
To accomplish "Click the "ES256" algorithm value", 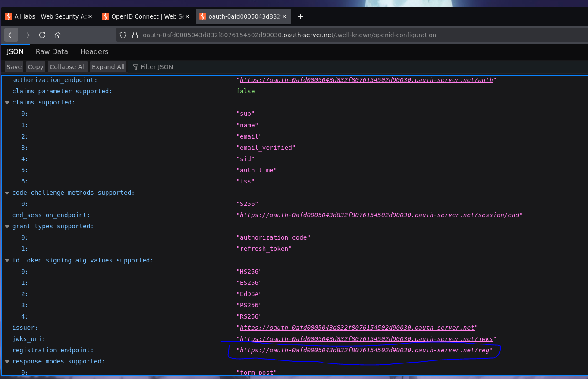I will pyautogui.click(x=249, y=283).
